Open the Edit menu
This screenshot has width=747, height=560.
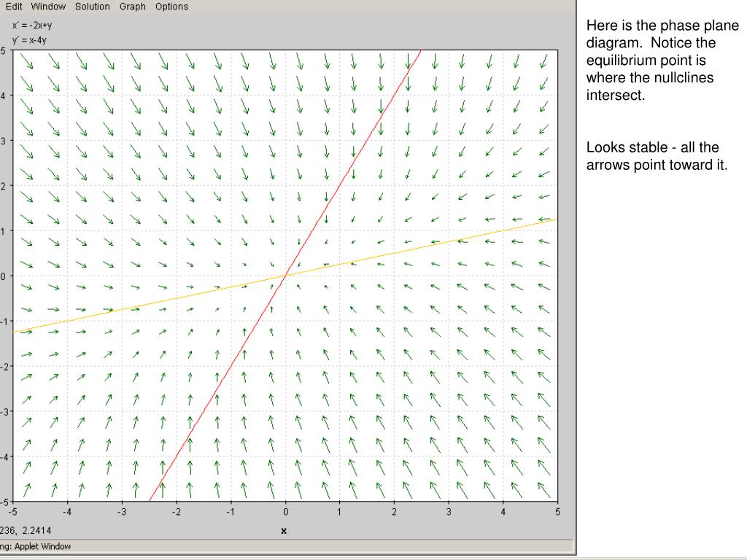pos(14,7)
